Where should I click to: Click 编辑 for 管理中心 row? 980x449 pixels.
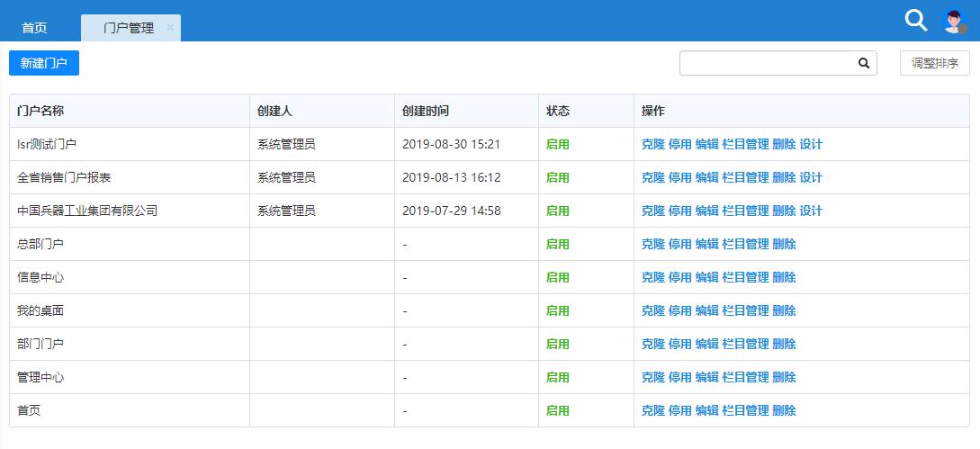pos(706,377)
